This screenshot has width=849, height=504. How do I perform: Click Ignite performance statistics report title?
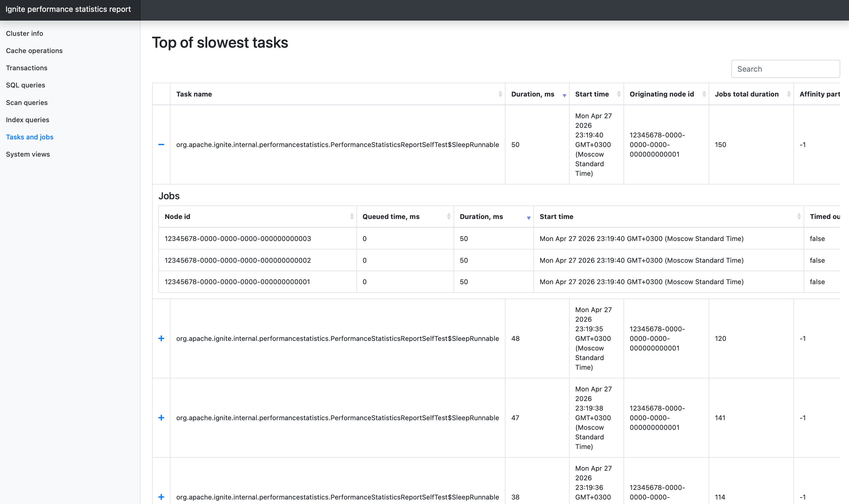coord(68,9)
